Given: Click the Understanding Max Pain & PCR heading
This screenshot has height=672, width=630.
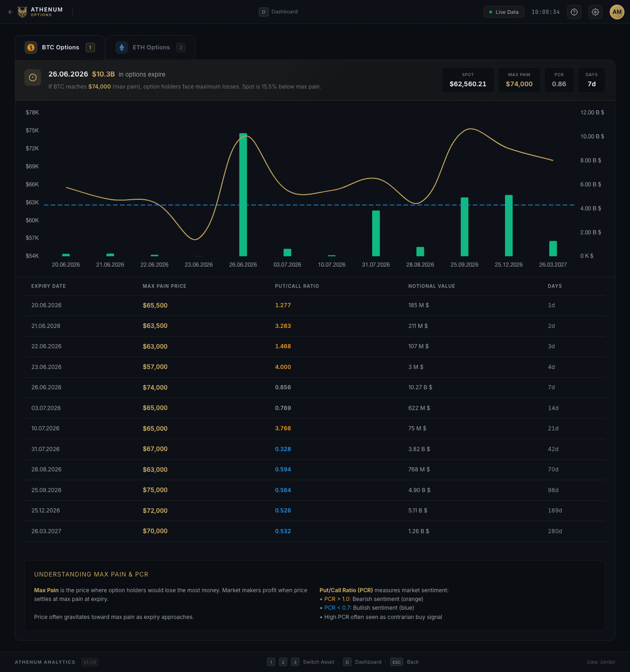Looking at the screenshot, I should [x=91, y=575].
